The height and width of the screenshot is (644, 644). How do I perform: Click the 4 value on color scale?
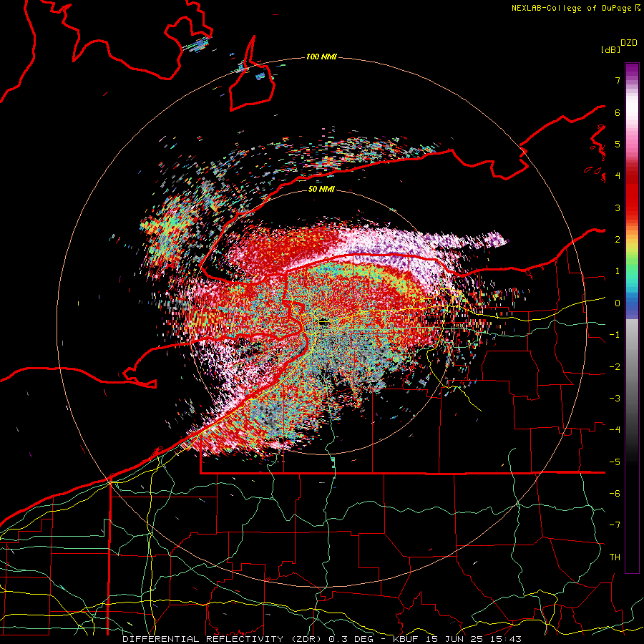pyautogui.click(x=618, y=176)
